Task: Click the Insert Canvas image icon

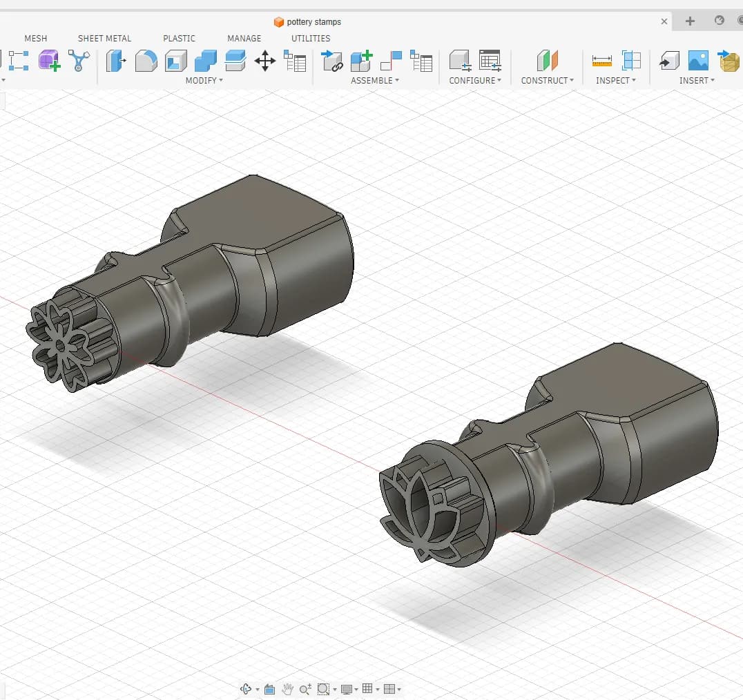Action: click(x=698, y=61)
